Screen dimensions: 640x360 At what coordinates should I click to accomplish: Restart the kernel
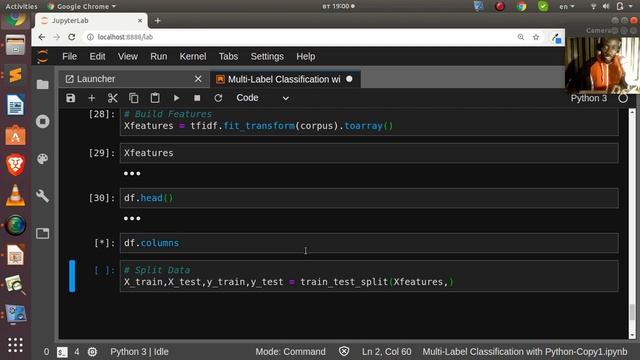tap(218, 98)
